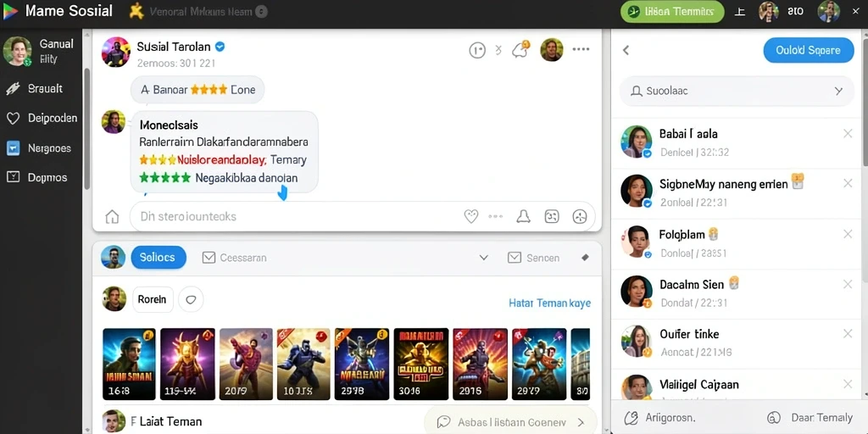Click three dots in comment box
This screenshot has width=868, height=434.
click(495, 216)
